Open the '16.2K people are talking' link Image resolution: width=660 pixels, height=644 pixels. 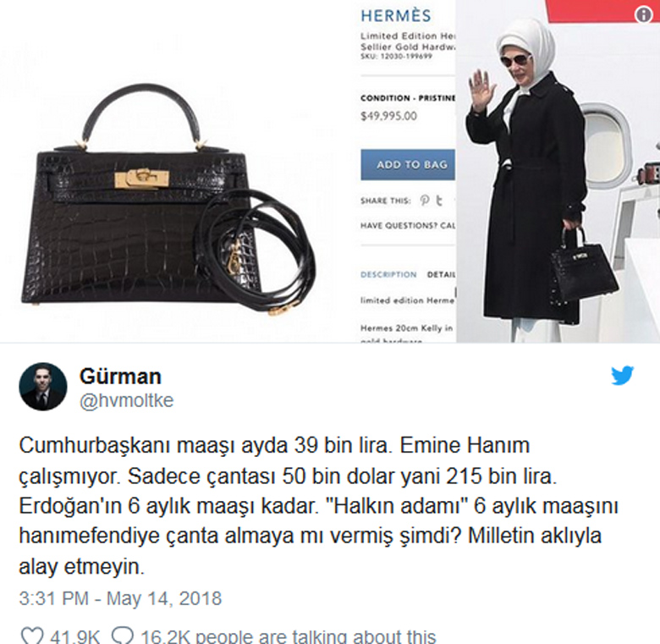(288, 636)
